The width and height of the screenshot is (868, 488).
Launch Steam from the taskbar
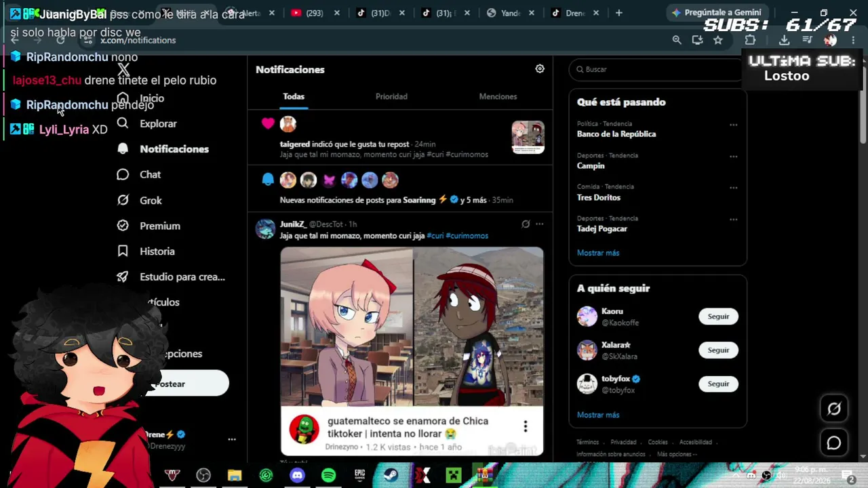click(391, 475)
